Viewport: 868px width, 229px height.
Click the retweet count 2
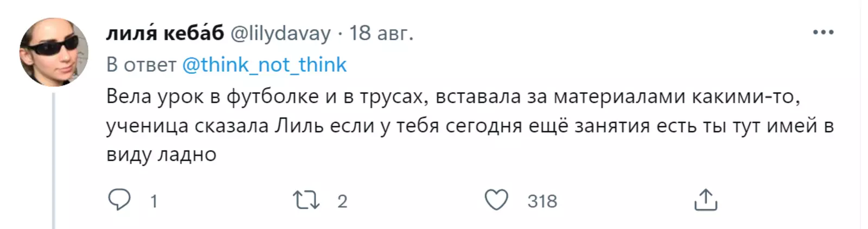tap(342, 201)
